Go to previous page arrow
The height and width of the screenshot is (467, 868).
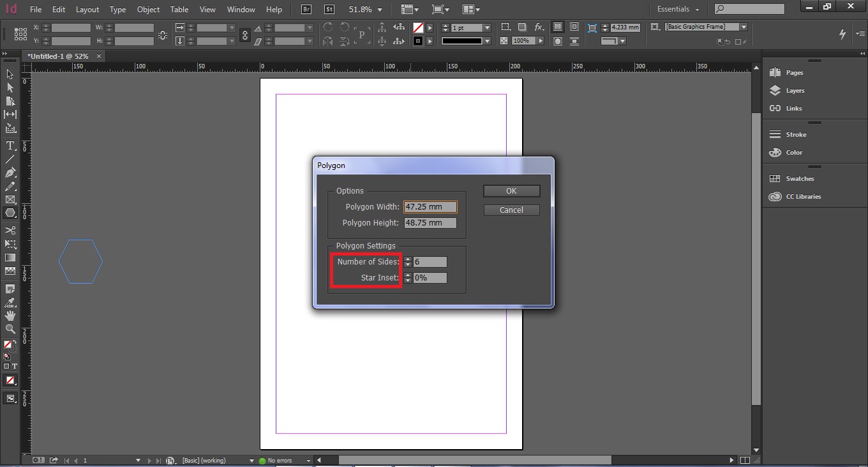[76, 460]
